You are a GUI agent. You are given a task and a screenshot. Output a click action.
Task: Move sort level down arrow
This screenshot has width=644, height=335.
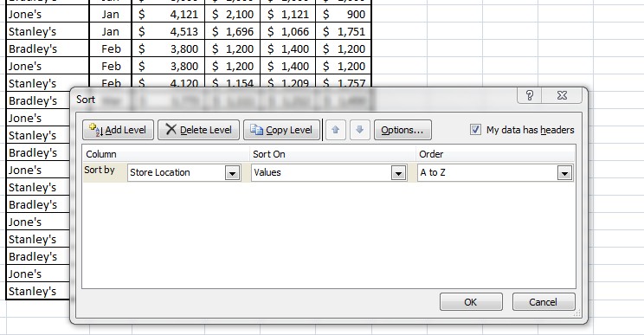point(360,130)
